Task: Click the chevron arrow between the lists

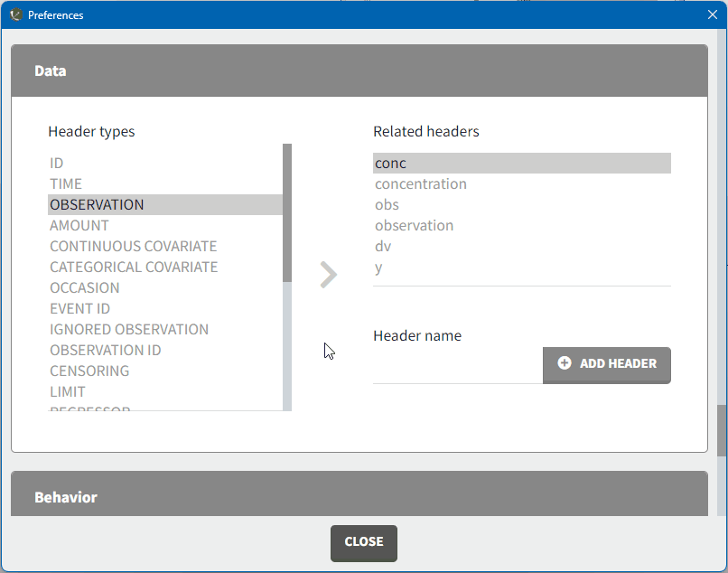Action: tap(329, 275)
